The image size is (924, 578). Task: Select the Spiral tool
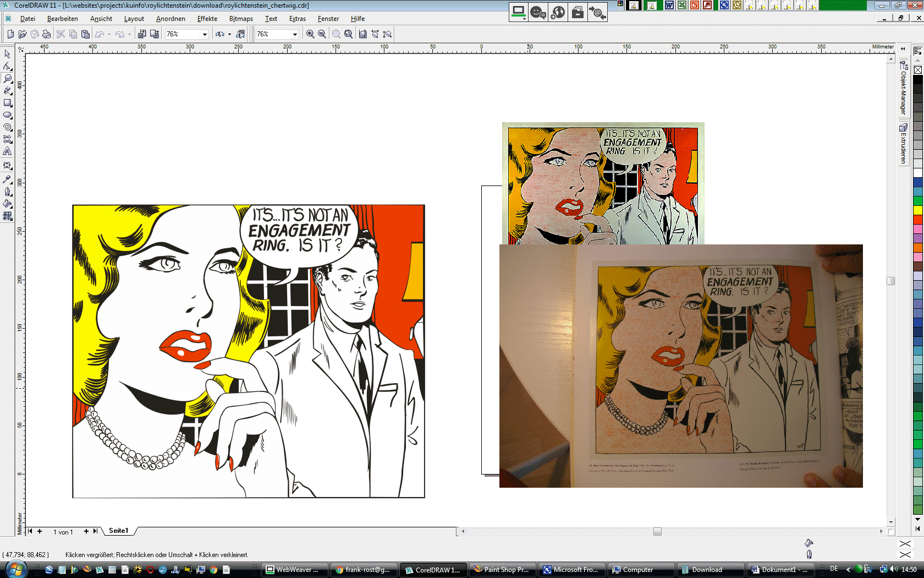point(7,127)
